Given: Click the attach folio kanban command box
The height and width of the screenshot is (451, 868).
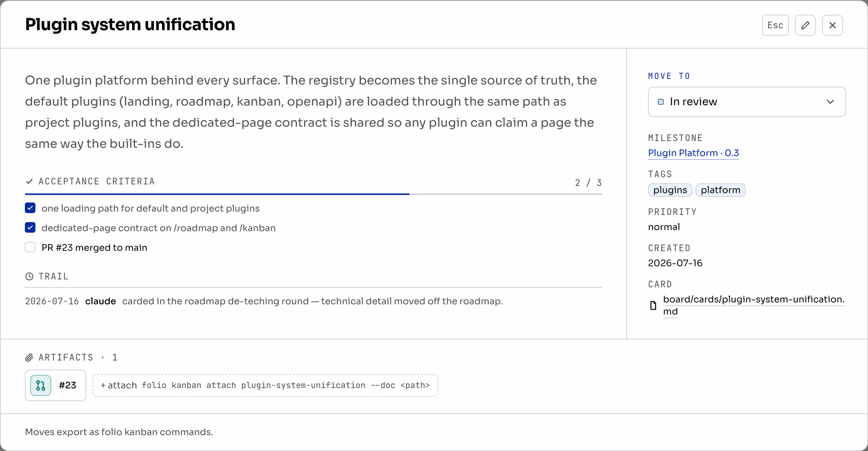Looking at the screenshot, I should click(265, 385).
